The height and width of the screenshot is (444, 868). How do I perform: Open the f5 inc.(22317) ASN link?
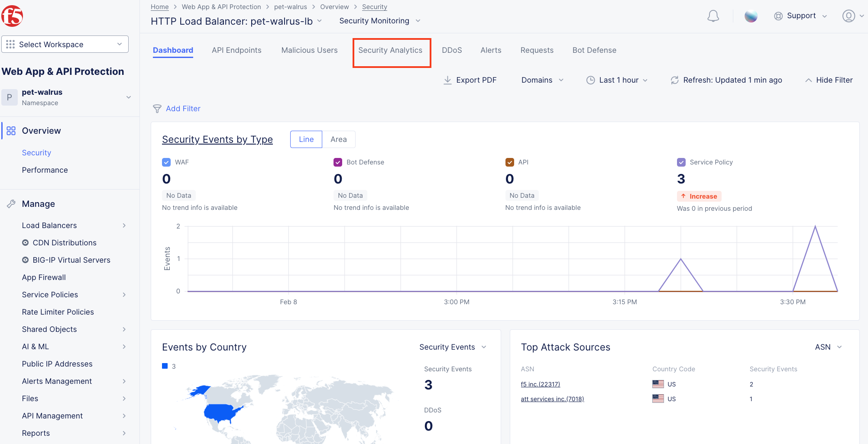click(x=540, y=384)
